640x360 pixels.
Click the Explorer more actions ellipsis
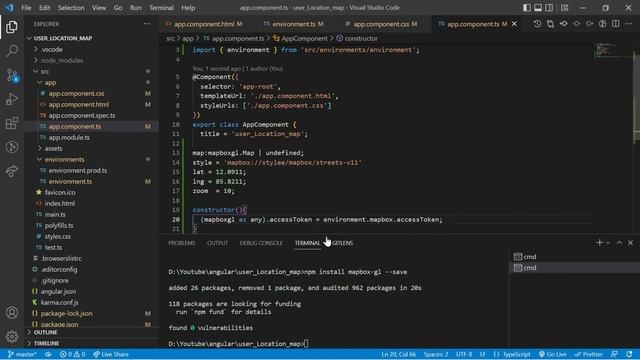pyautogui.click(x=147, y=24)
